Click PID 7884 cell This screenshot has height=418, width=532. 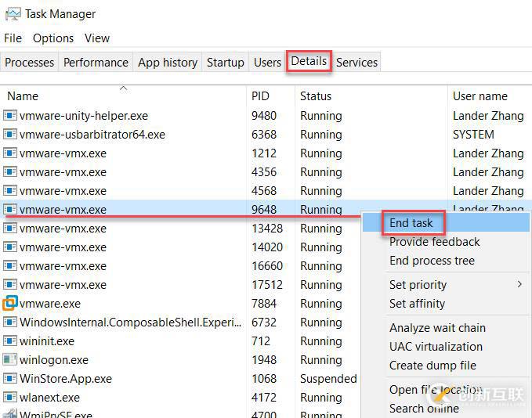(264, 304)
